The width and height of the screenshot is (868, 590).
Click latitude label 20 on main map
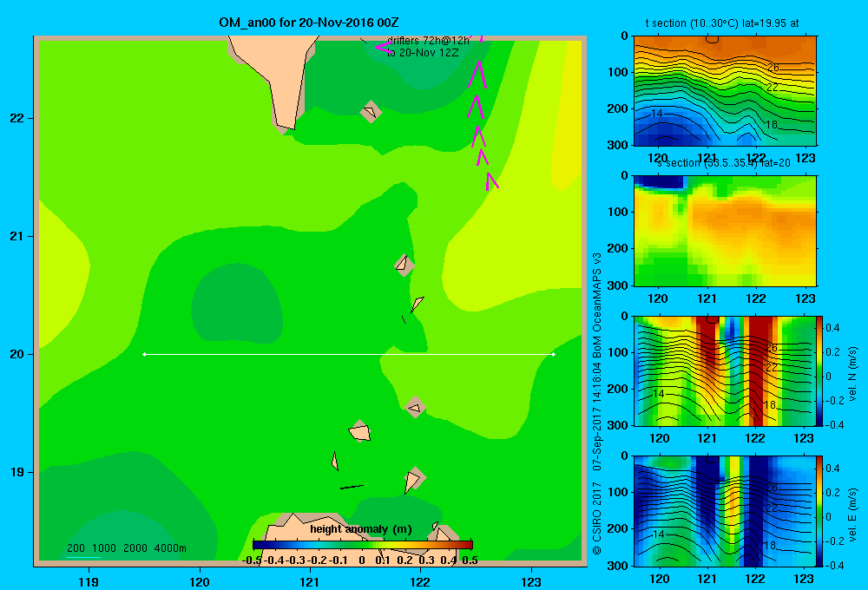(17, 354)
